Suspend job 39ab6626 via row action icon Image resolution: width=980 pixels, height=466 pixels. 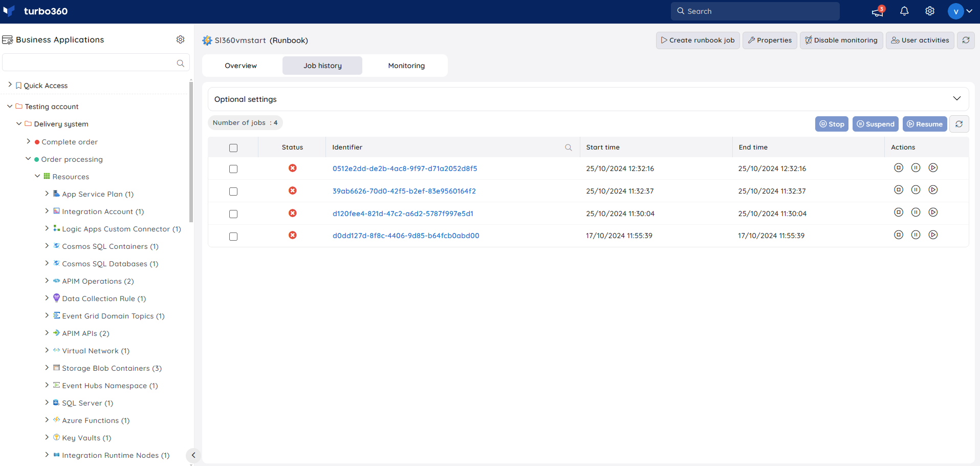click(916, 190)
